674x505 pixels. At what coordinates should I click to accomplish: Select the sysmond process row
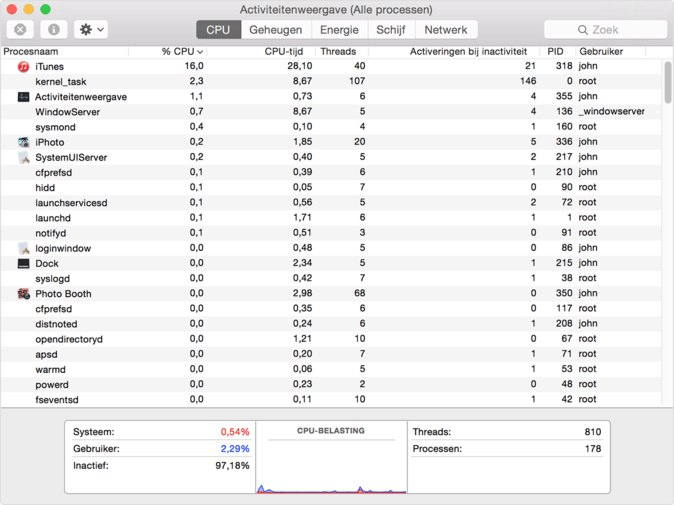click(331, 127)
